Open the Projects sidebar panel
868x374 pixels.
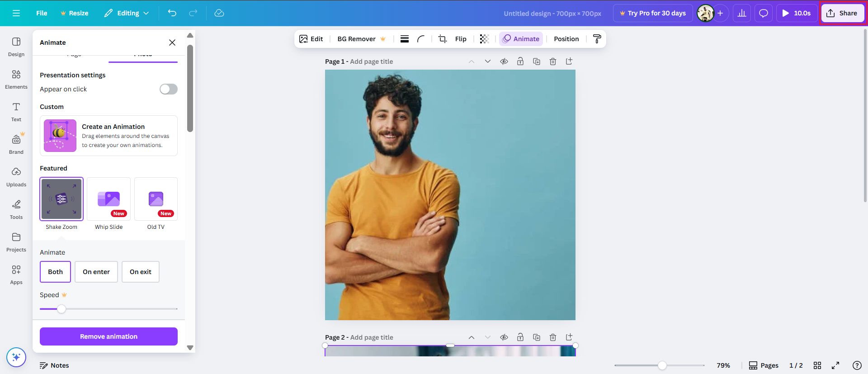16,242
